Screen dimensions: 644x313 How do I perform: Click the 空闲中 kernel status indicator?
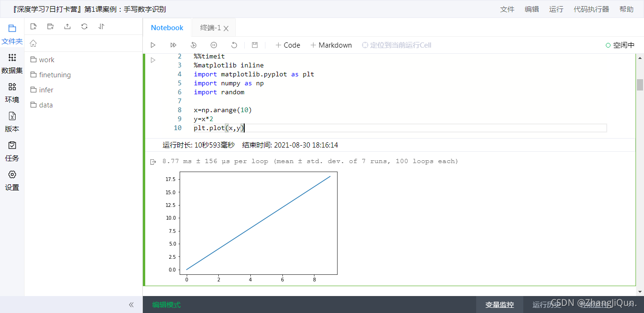pos(620,45)
